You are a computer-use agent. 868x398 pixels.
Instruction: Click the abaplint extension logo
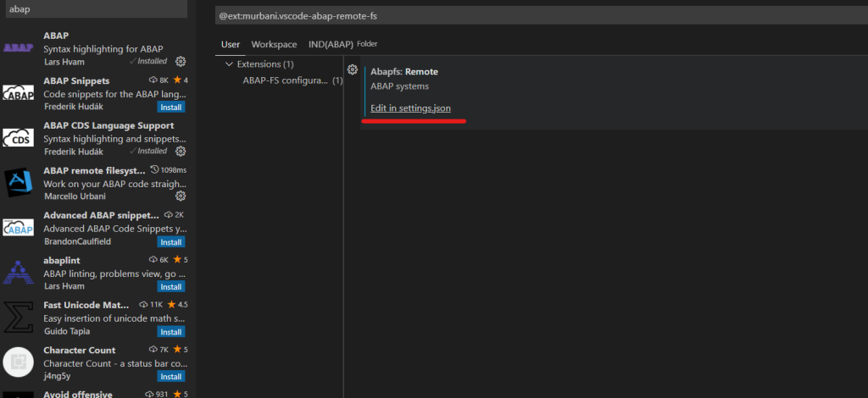(x=19, y=273)
